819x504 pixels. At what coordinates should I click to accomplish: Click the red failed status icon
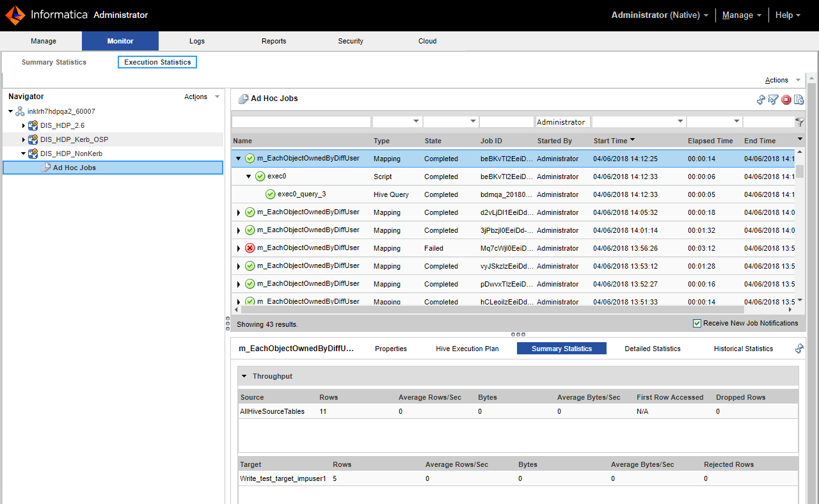[250, 248]
